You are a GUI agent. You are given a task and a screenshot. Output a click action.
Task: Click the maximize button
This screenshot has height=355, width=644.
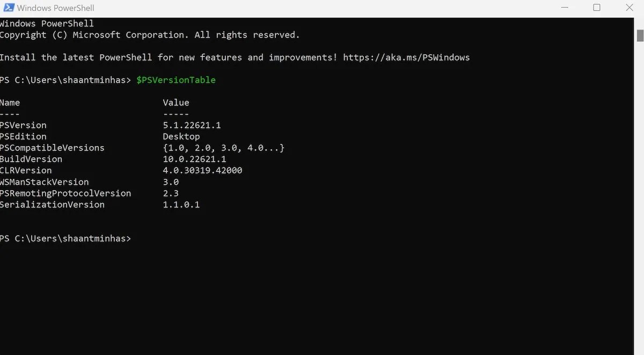(x=596, y=8)
